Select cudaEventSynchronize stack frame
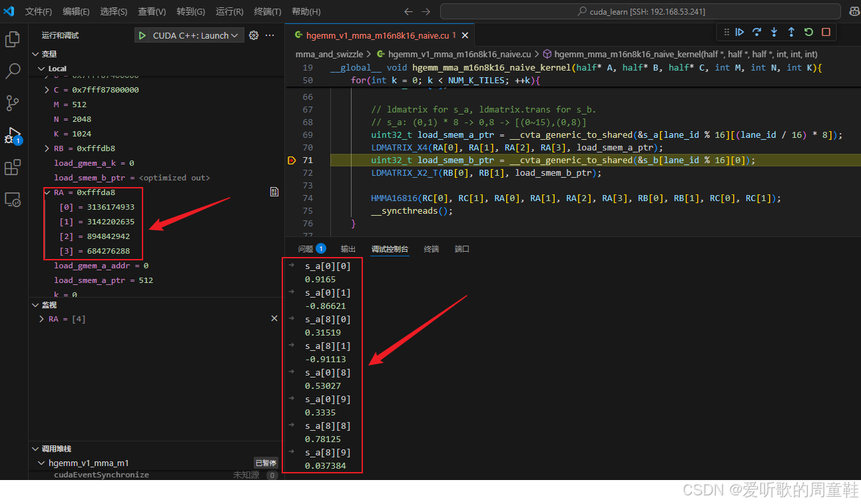 (x=156, y=475)
